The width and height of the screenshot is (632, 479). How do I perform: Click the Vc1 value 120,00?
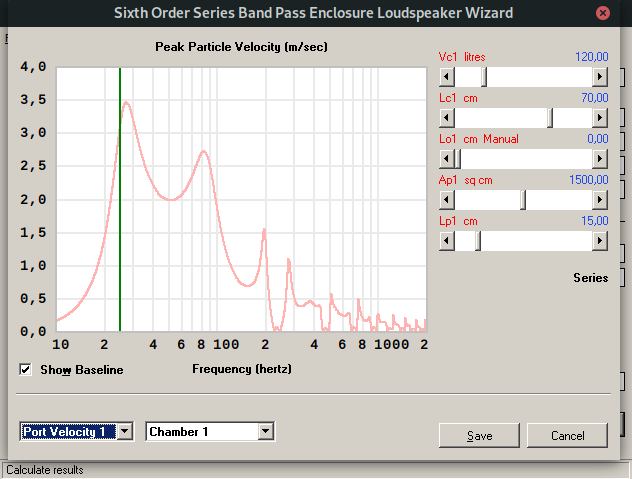pos(591,57)
